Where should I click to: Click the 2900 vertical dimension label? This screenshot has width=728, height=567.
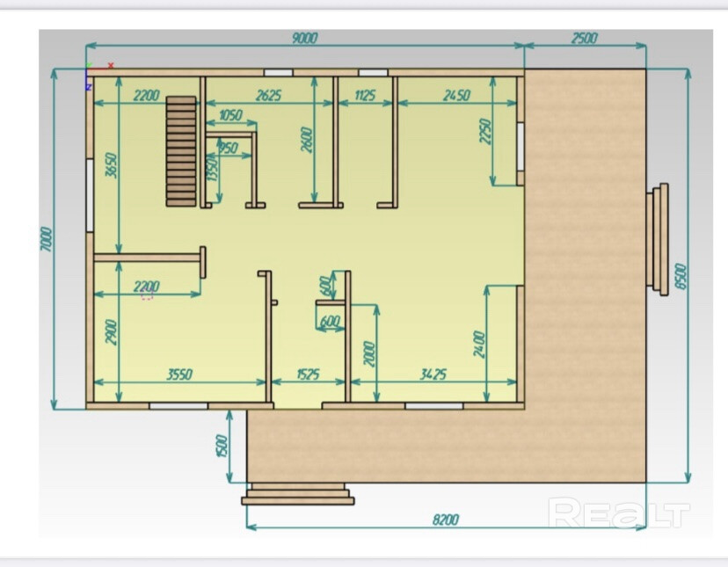click(x=111, y=331)
